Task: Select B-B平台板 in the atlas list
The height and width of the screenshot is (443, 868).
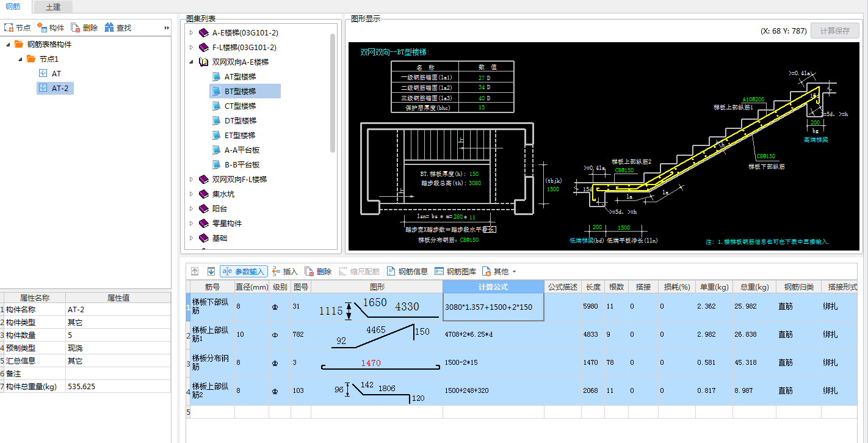Action: coord(242,164)
